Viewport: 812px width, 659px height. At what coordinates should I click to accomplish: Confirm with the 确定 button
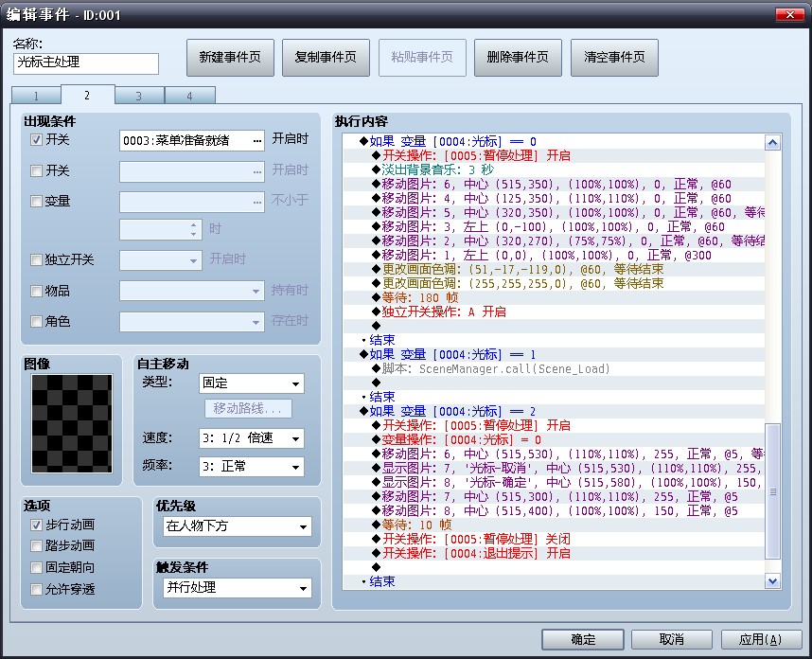click(x=583, y=640)
